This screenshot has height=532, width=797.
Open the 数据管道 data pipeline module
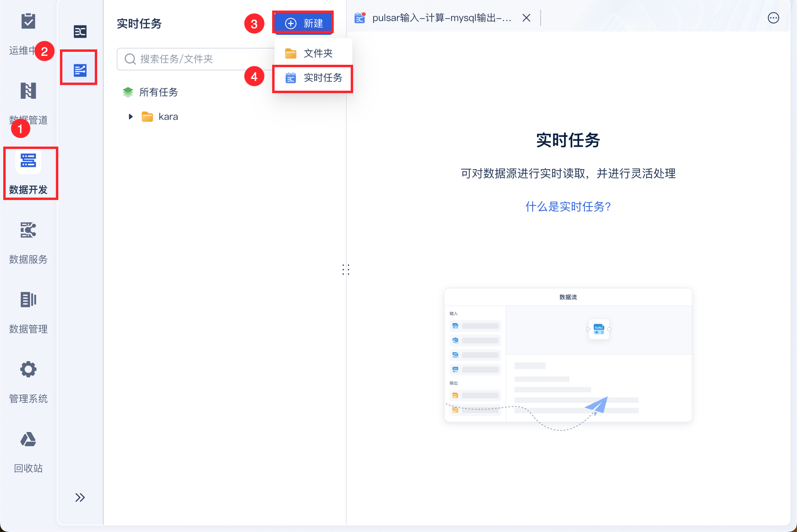click(x=28, y=91)
